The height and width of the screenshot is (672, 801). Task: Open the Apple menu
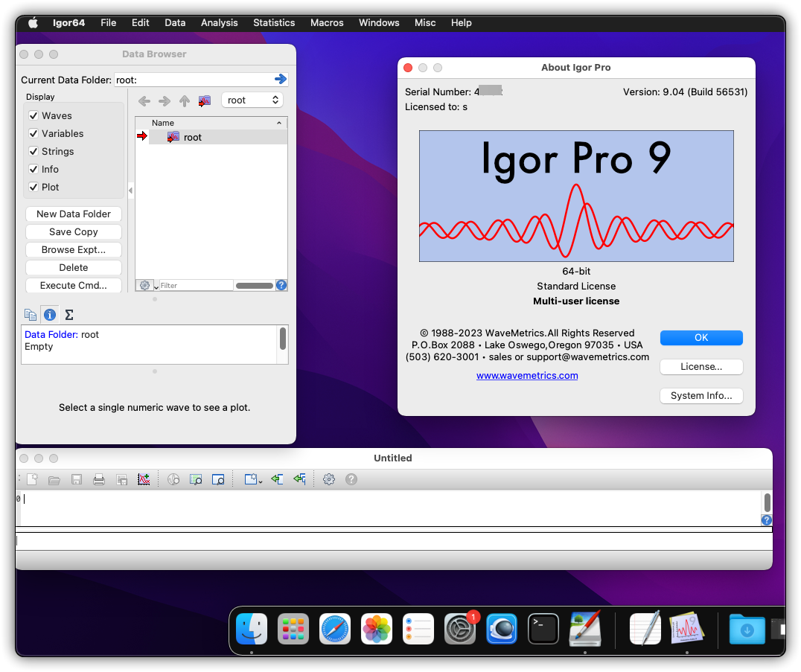(33, 22)
